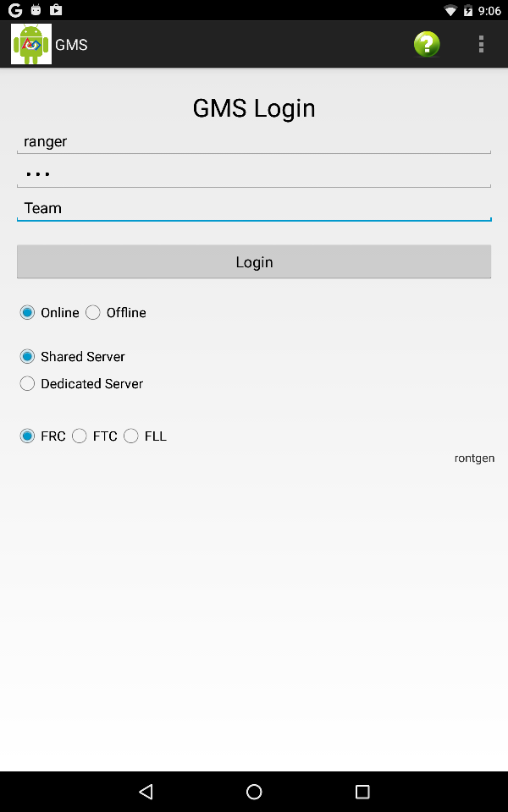Tap the battery charging status icon
The width and height of the screenshot is (508, 812).
(x=468, y=10)
